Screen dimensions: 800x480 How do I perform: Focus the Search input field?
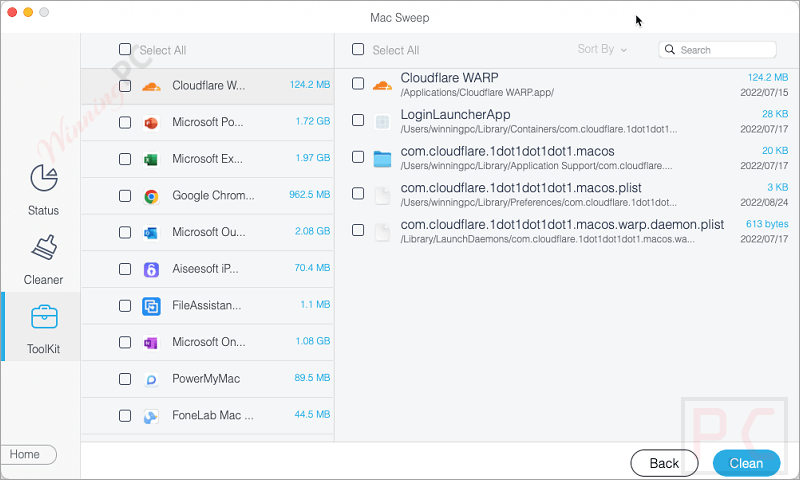pos(717,49)
